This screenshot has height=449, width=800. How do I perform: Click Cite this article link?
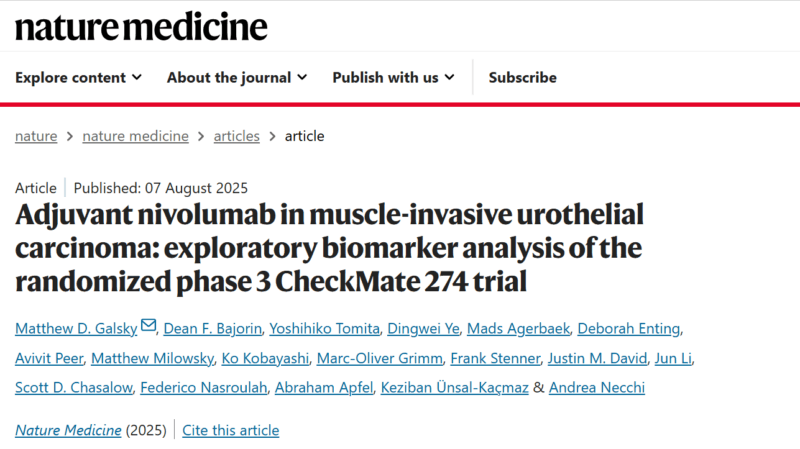tap(231, 431)
